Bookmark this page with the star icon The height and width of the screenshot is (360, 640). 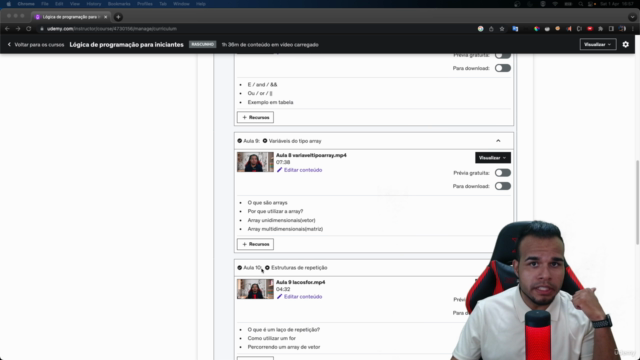pos(502,29)
